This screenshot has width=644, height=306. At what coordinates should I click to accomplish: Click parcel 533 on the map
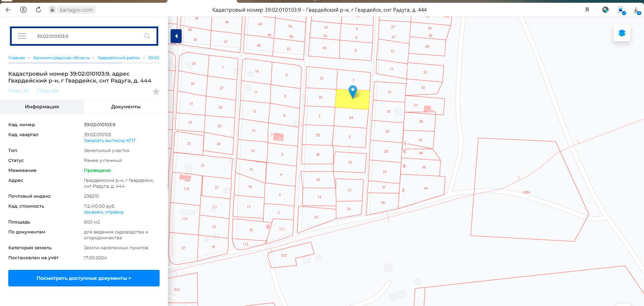tap(177, 289)
